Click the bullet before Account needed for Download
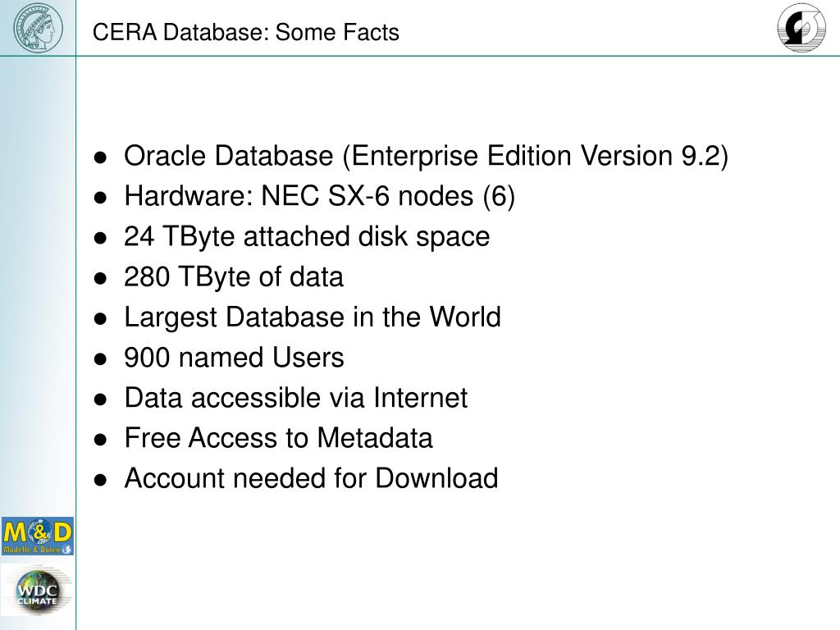Image resolution: width=840 pixels, height=630 pixels. click(x=100, y=480)
